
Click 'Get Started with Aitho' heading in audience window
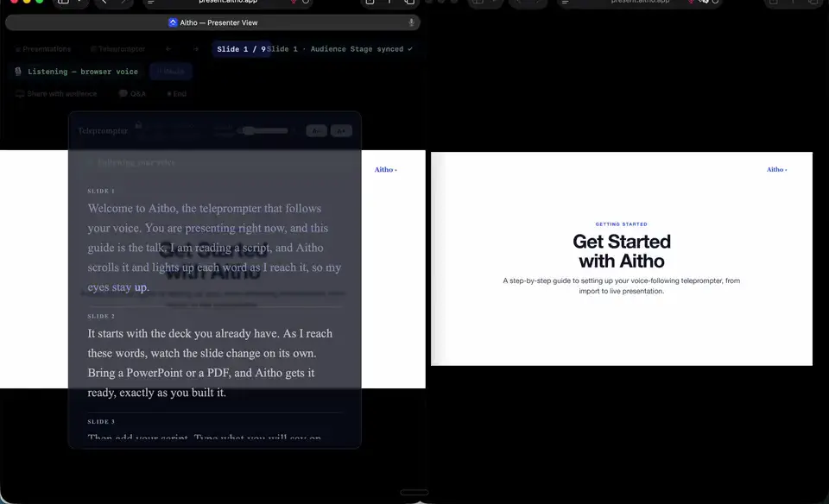click(x=621, y=251)
